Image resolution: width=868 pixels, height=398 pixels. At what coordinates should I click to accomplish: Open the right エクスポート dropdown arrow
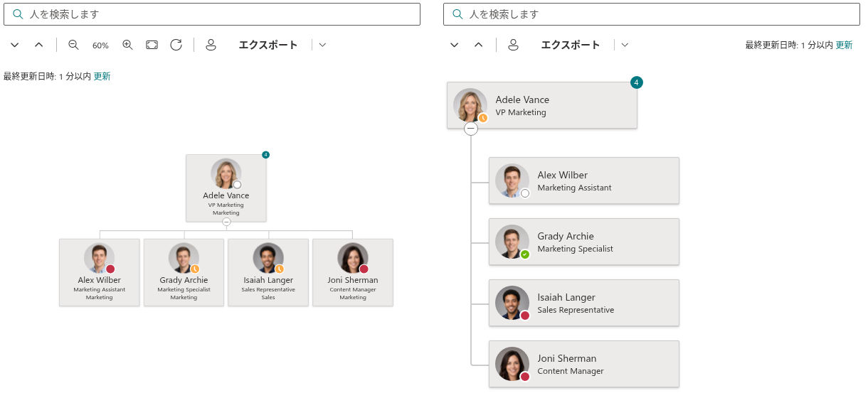(x=625, y=45)
